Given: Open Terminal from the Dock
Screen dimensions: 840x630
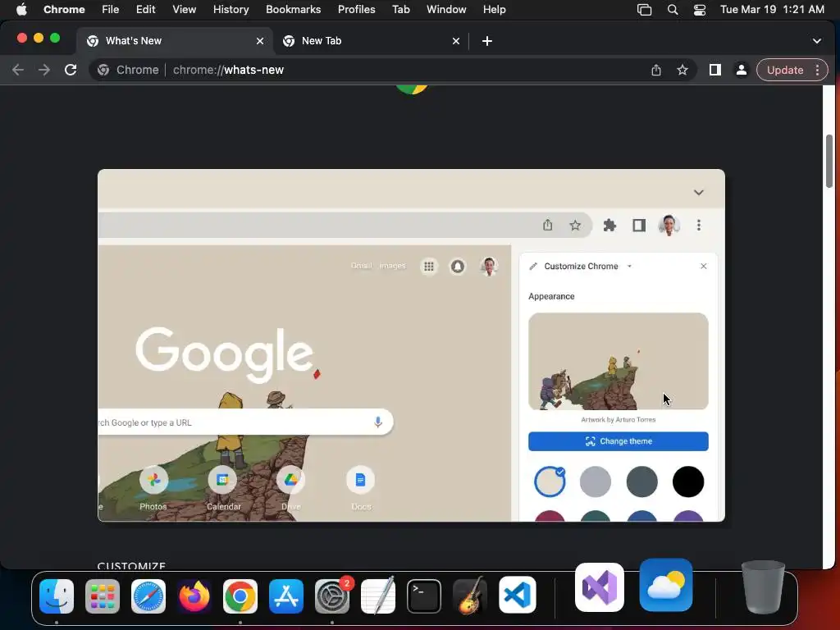Looking at the screenshot, I should [x=424, y=596].
